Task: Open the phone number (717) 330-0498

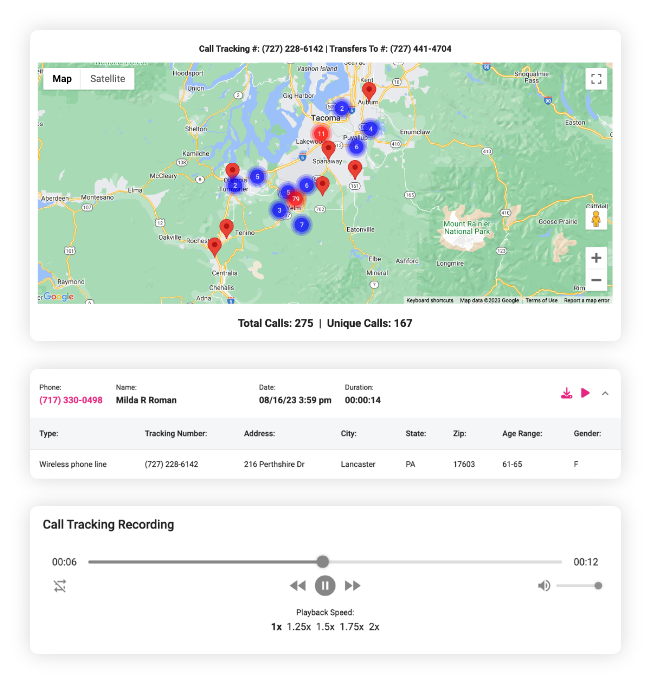Action: [71, 400]
